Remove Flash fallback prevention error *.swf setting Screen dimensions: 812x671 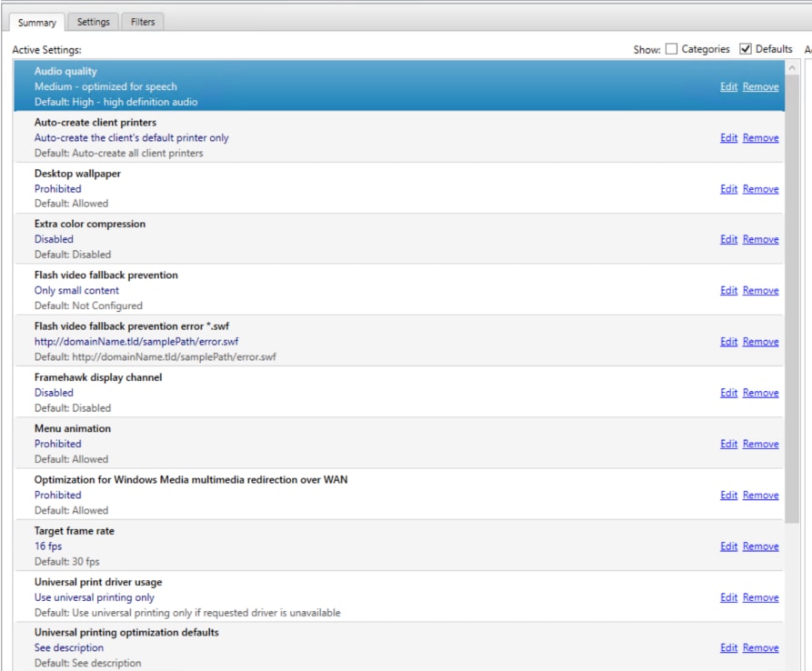pyautogui.click(x=761, y=342)
